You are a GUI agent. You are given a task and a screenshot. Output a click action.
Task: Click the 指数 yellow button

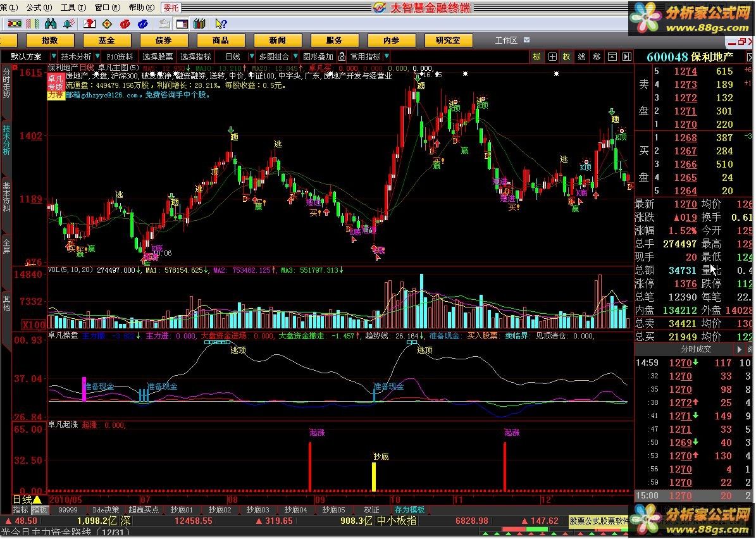click(x=49, y=40)
